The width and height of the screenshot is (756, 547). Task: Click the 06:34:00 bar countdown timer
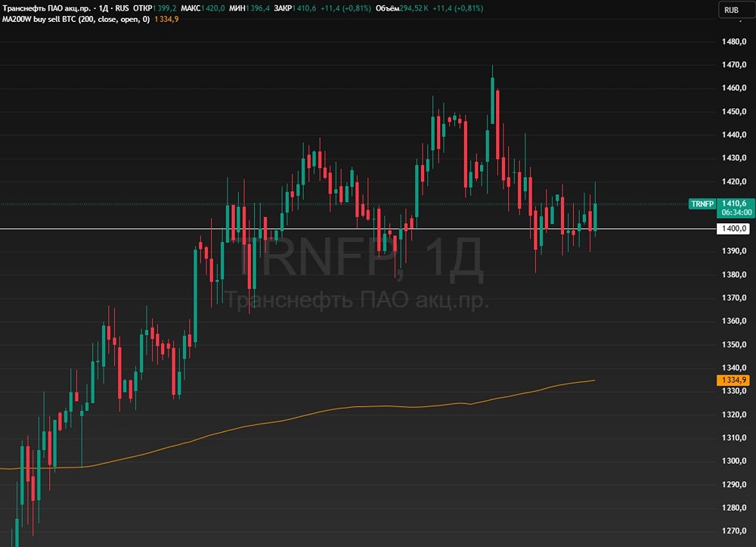pos(736,213)
